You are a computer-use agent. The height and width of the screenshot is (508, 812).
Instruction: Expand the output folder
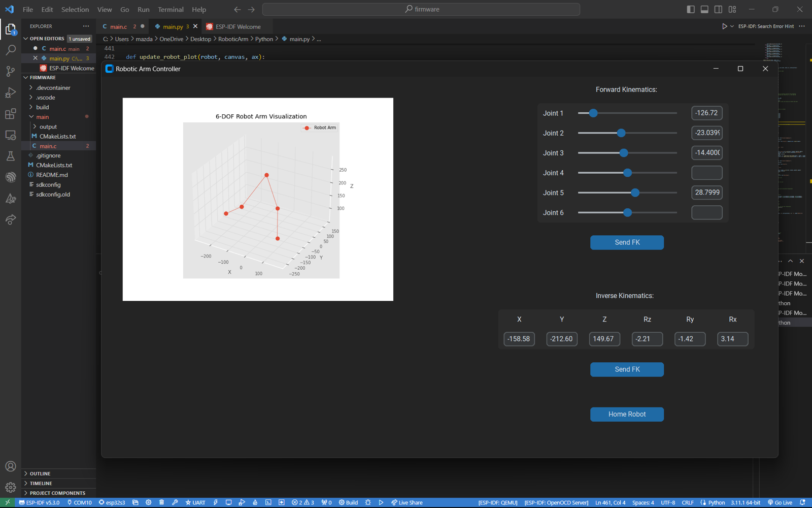click(48, 126)
